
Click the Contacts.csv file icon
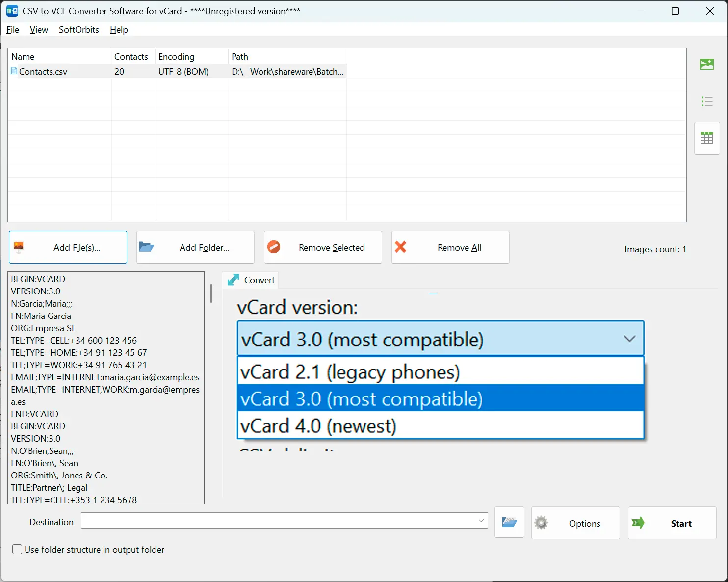coord(14,71)
